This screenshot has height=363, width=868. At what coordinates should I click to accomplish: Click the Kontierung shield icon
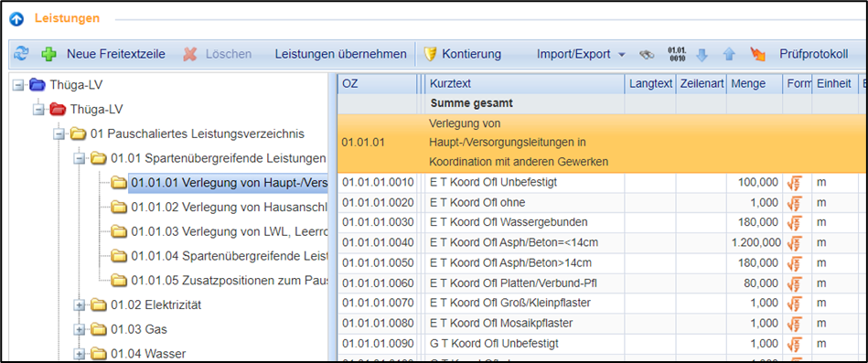[430, 54]
